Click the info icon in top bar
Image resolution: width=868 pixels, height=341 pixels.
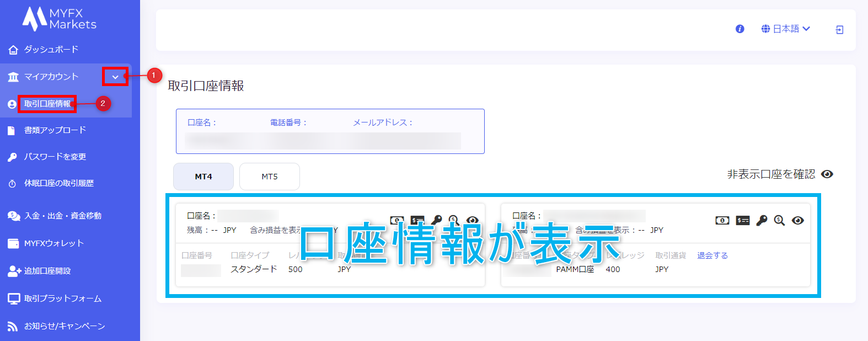pos(740,29)
